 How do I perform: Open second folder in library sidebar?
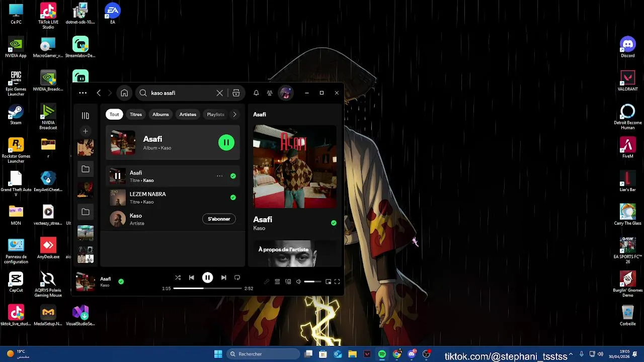[x=86, y=212]
